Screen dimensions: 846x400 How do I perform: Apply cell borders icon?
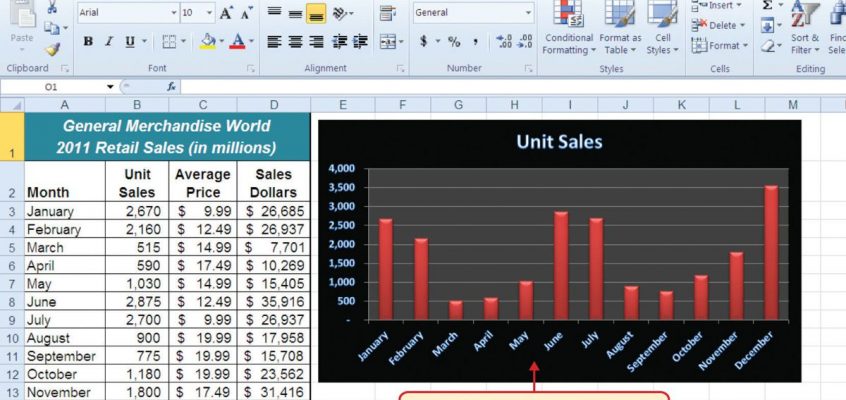(169, 41)
